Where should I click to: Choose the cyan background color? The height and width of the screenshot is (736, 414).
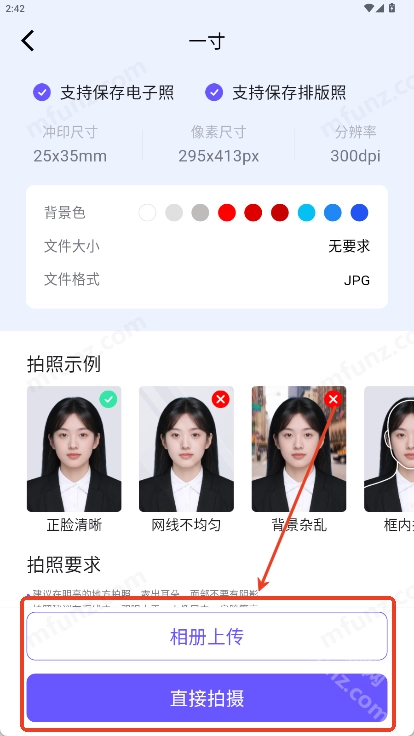click(307, 213)
